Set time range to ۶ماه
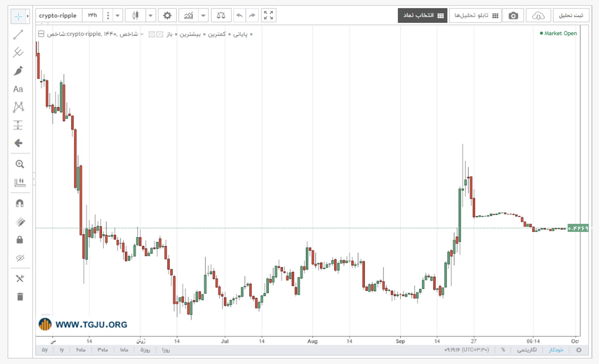 [81, 350]
